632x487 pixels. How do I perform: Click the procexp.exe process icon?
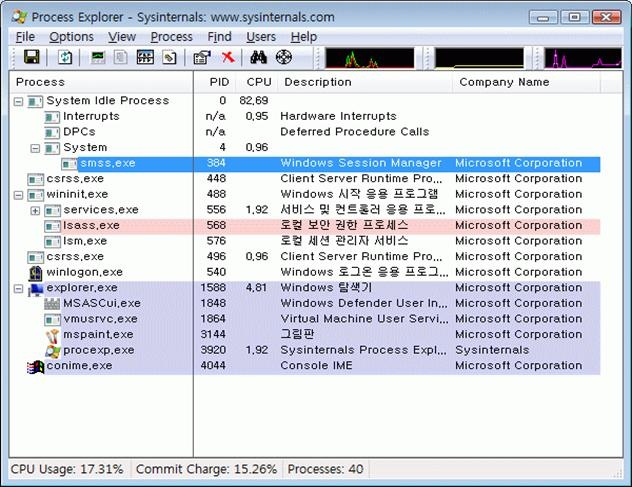point(52,351)
